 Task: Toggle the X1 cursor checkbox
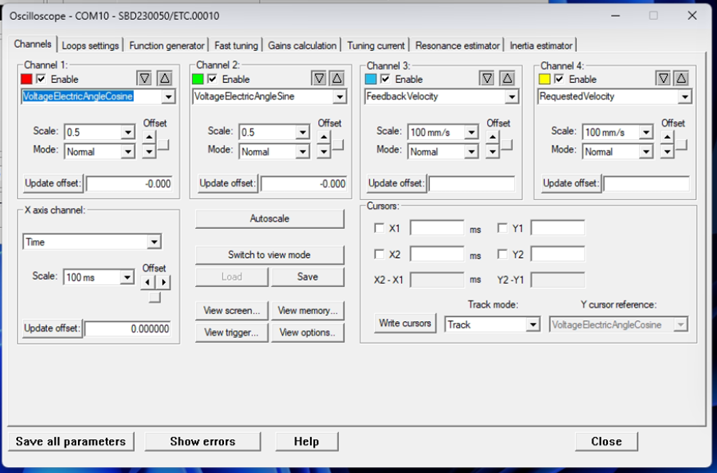(x=379, y=228)
